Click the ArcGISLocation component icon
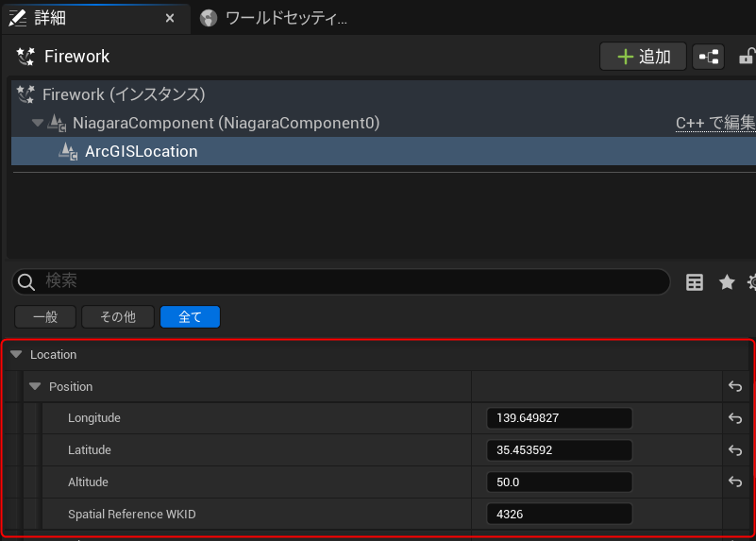Viewport: 756px width, 541px height. pos(68,151)
